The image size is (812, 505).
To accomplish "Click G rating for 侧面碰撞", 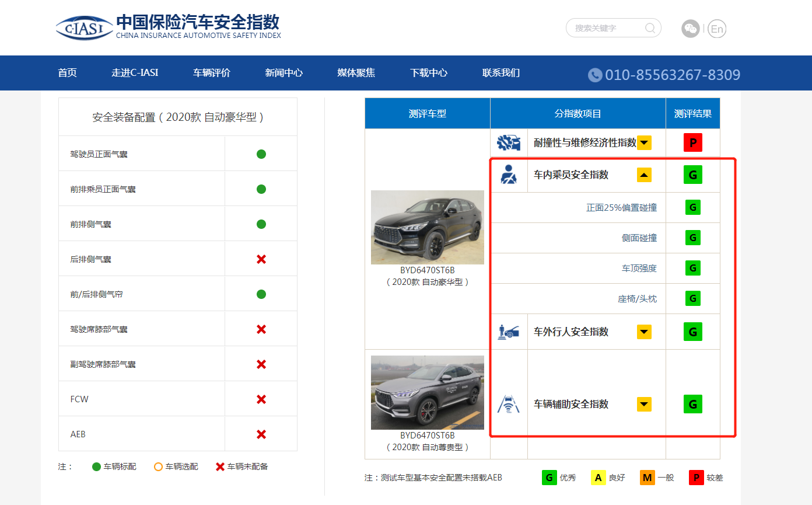I will 693,238.
